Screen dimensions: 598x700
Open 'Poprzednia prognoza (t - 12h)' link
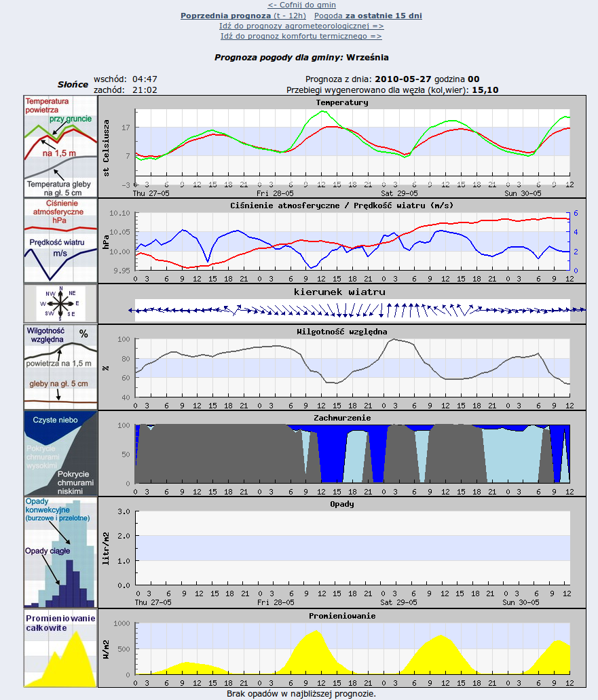(243, 15)
